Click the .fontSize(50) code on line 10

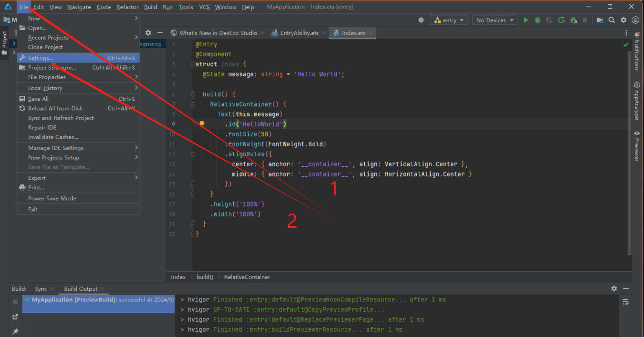click(x=248, y=134)
